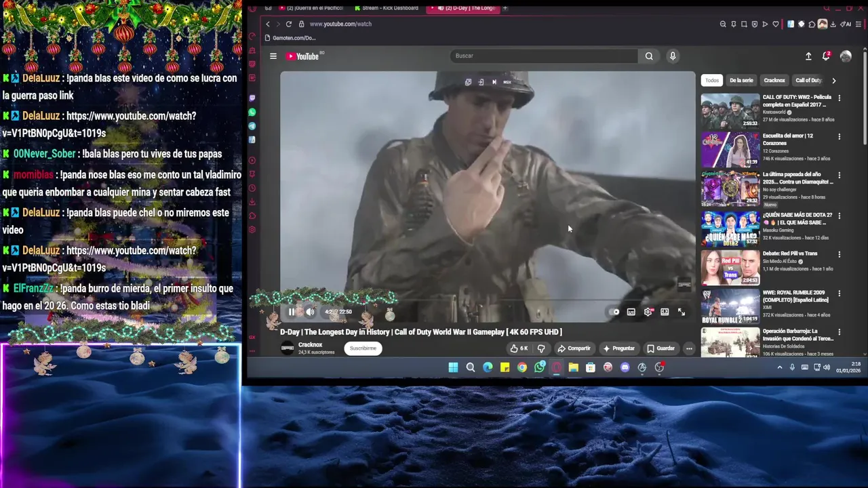868x488 pixels.
Task: Go back in the browser
Action: coord(268,24)
